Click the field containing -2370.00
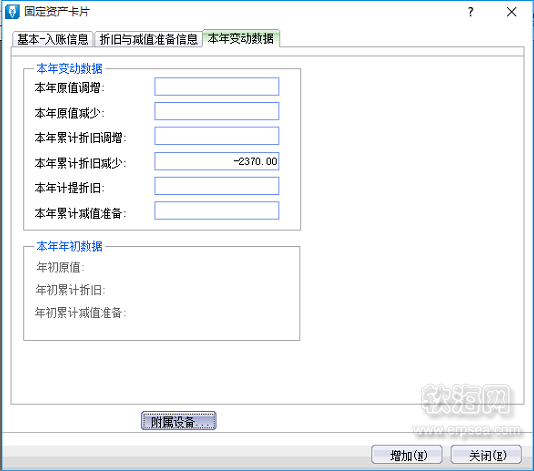 point(217,161)
